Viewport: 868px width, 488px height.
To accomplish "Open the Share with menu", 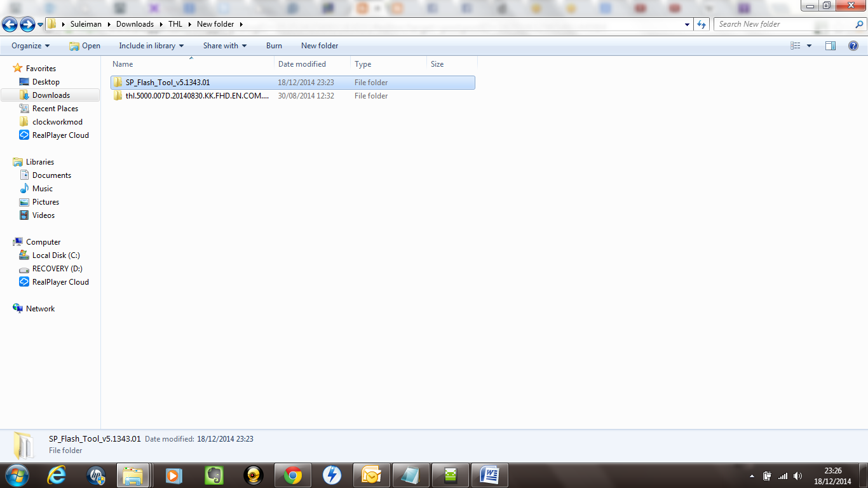I will 225,46.
